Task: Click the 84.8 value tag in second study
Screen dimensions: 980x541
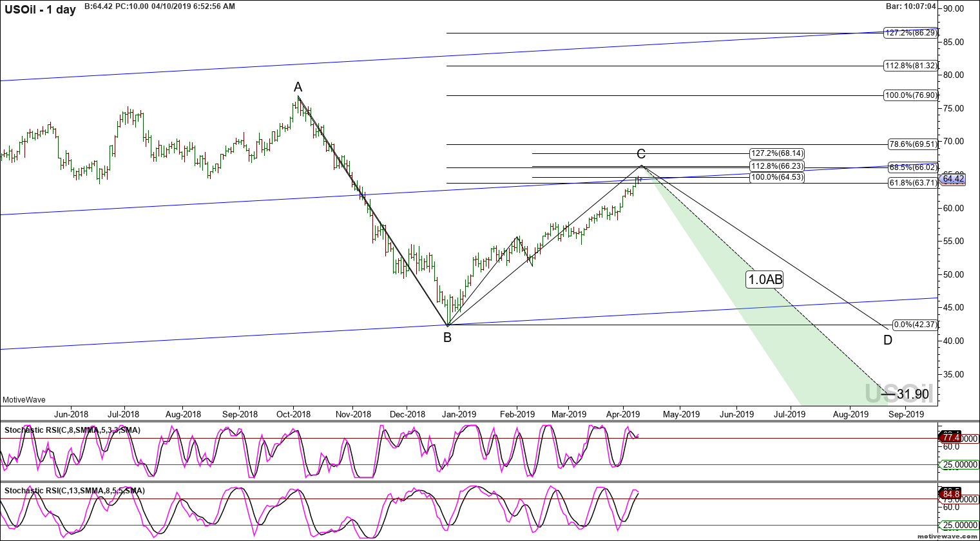Action: coord(952,495)
